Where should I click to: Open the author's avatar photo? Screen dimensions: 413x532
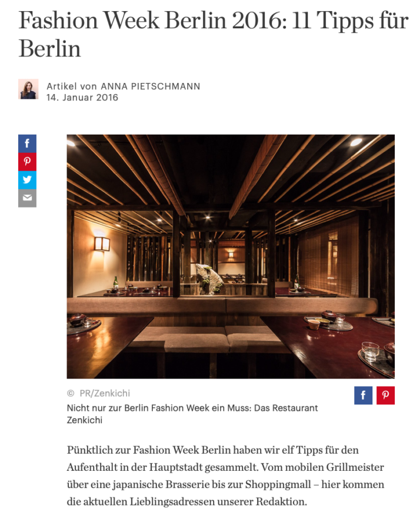tap(28, 89)
